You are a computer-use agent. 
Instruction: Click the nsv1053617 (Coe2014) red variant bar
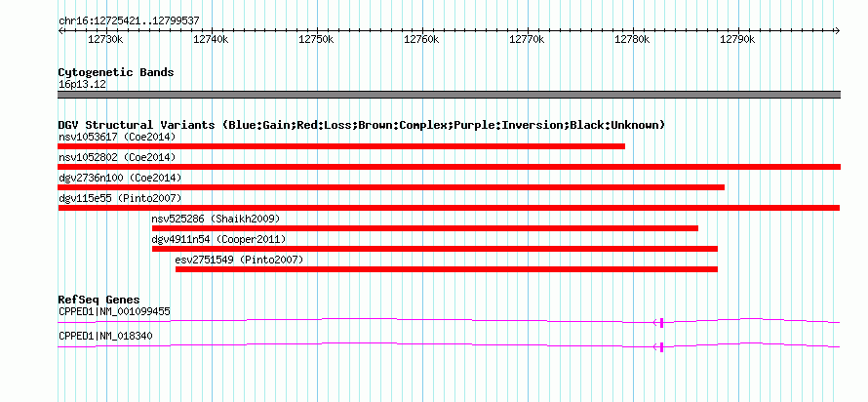click(x=341, y=146)
